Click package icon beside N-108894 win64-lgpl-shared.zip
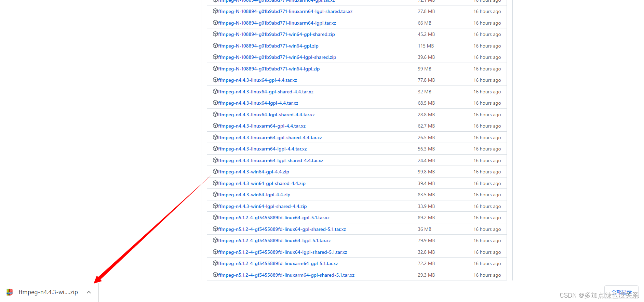This screenshot has width=644, height=302. point(215,57)
